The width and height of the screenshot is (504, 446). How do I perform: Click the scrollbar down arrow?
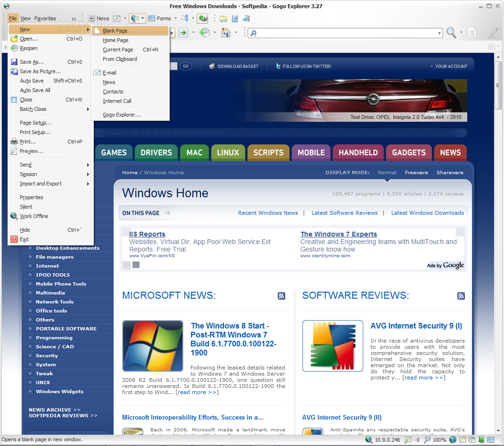tap(498, 430)
